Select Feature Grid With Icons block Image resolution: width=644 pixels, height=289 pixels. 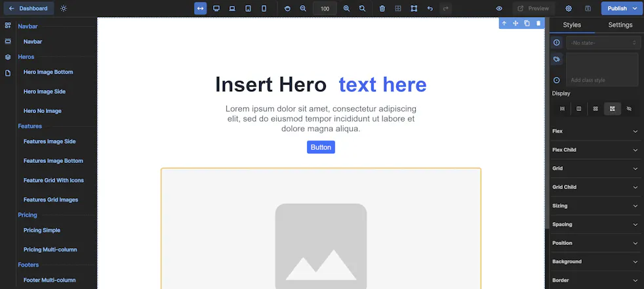[x=53, y=181]
